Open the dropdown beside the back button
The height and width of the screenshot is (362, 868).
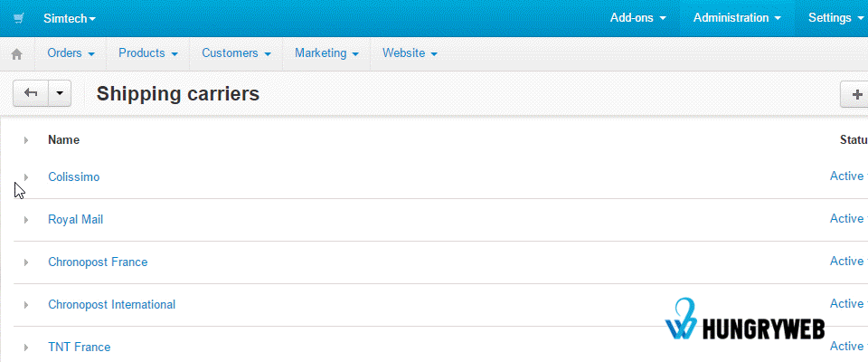60,94
